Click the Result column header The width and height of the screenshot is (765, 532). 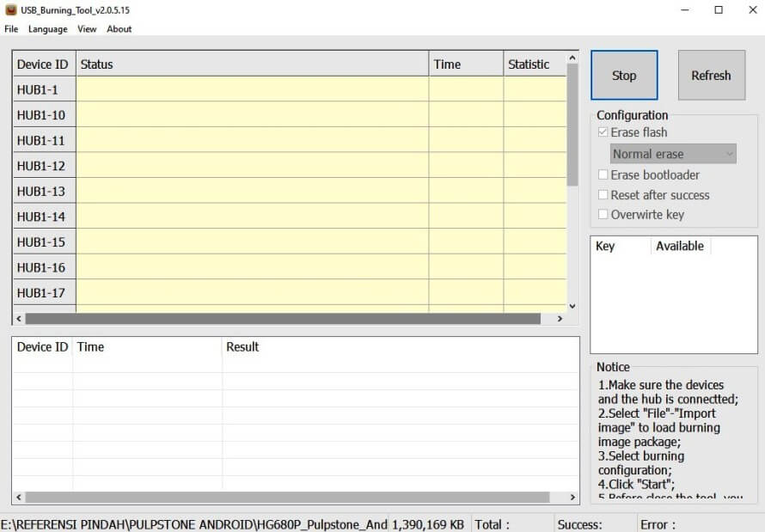point(244,346)
